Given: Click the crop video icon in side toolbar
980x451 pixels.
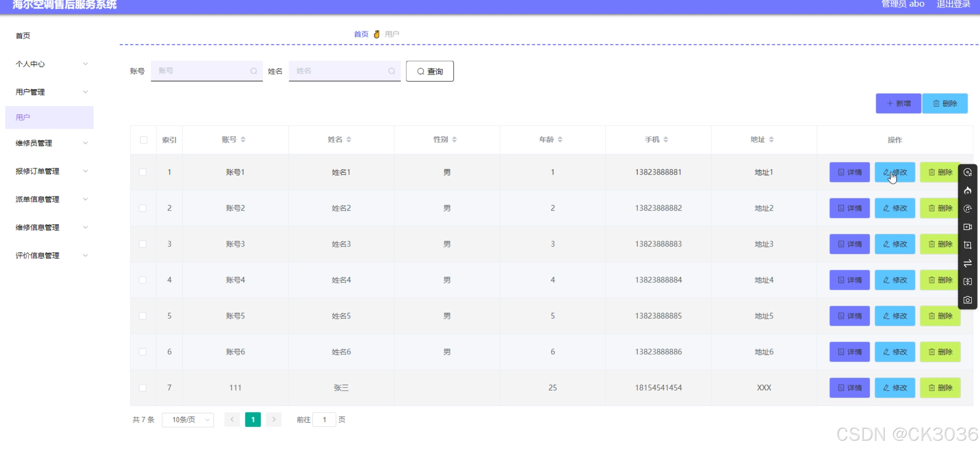Looking at the screenshot, I should tap(968, 245).
